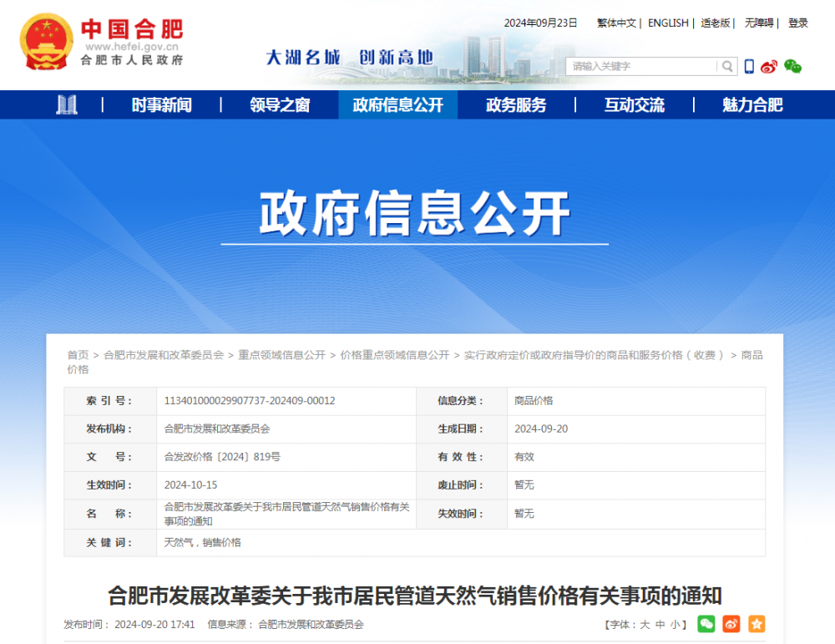Share article via green WeChat button
The image size is (835, 644).
tap(706, 624)
